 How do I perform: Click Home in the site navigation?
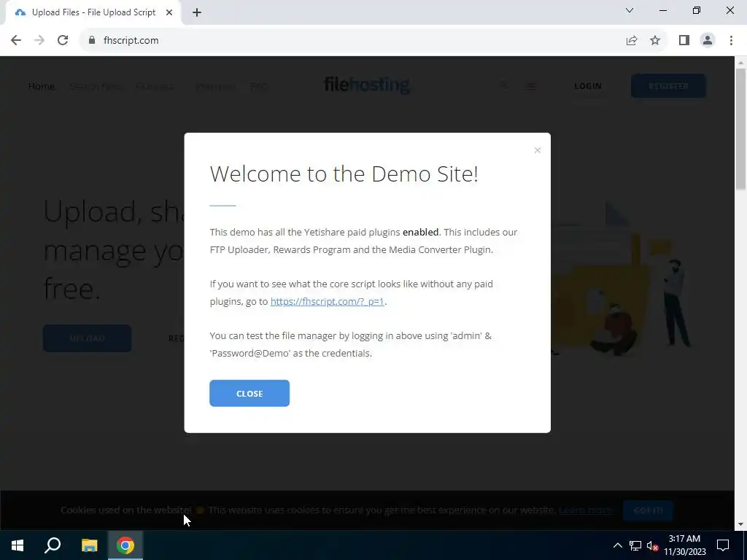pyautogui.click(x=42, y=86)
